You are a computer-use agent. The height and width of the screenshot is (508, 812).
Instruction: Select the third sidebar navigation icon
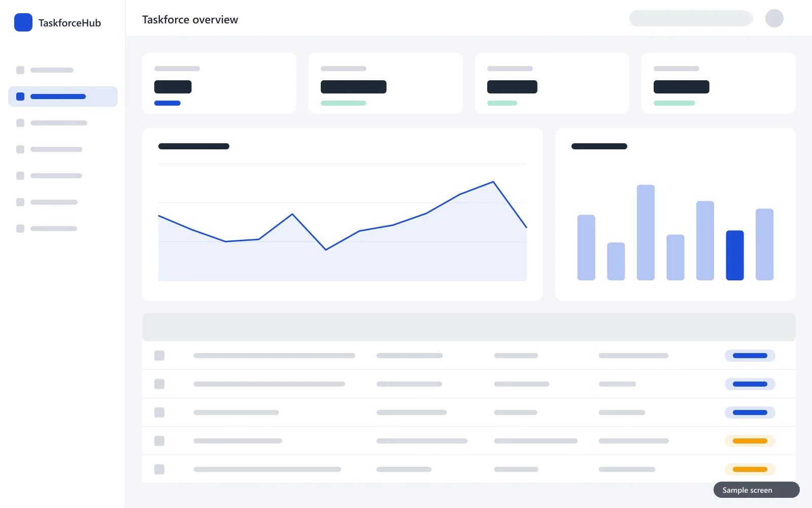[20, 123]
